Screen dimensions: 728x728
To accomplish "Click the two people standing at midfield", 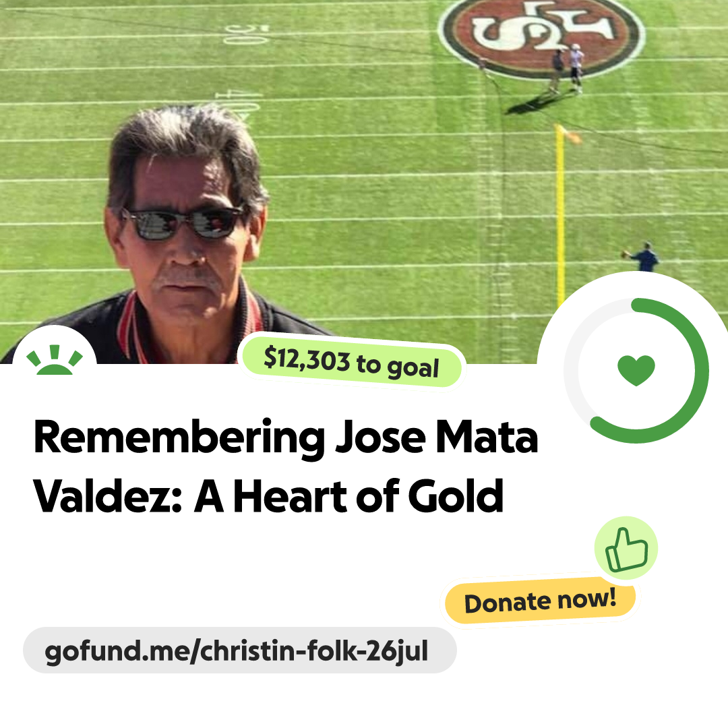I will pos(566,68).
